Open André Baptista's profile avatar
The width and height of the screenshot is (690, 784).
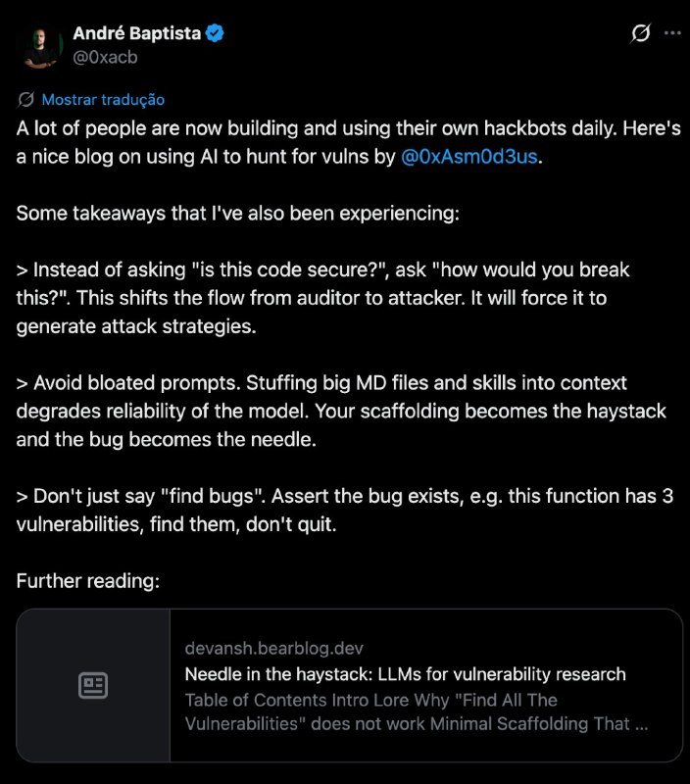pyautogui.click(x=41, y=47)
